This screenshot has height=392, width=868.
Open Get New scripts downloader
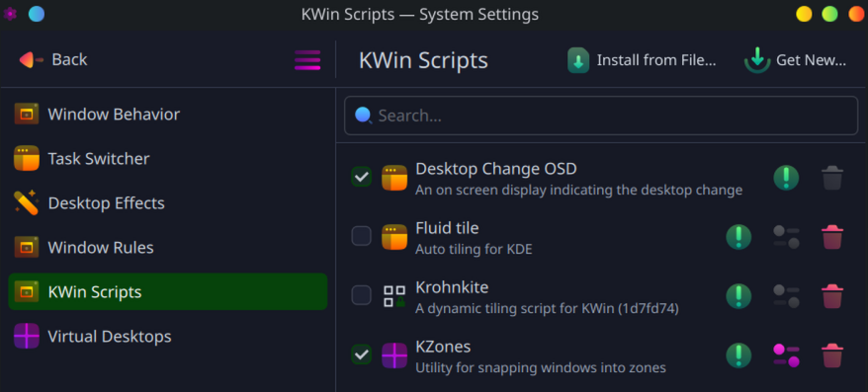coord(796,59)
